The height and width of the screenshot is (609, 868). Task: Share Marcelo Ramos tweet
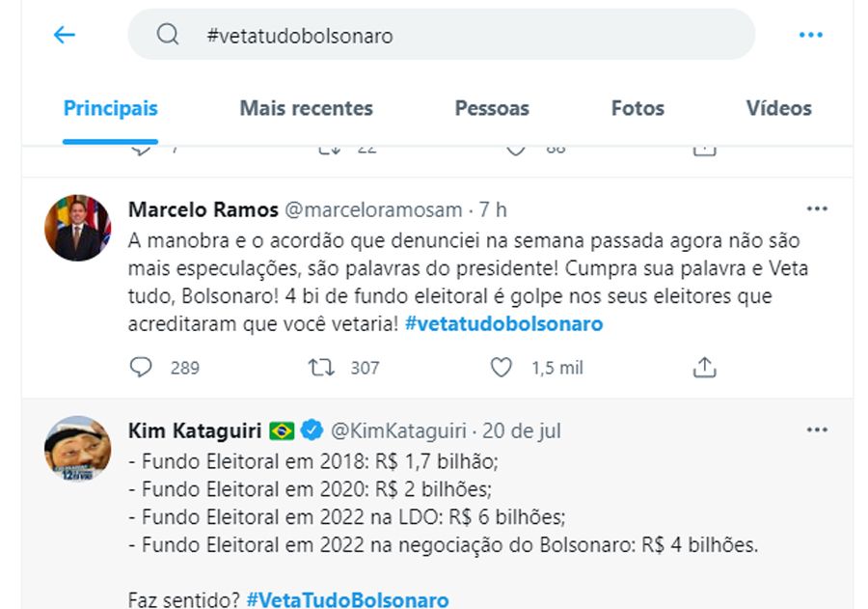coord(705,368)
